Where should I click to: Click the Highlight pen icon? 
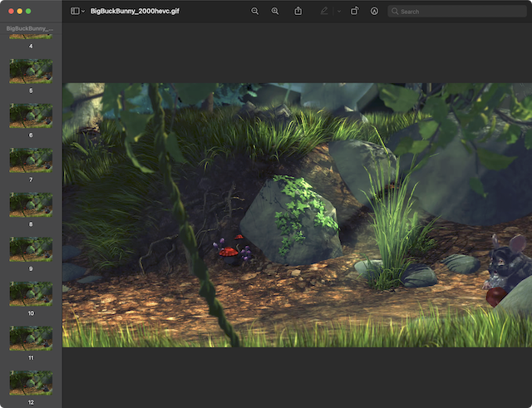[324, 11]
